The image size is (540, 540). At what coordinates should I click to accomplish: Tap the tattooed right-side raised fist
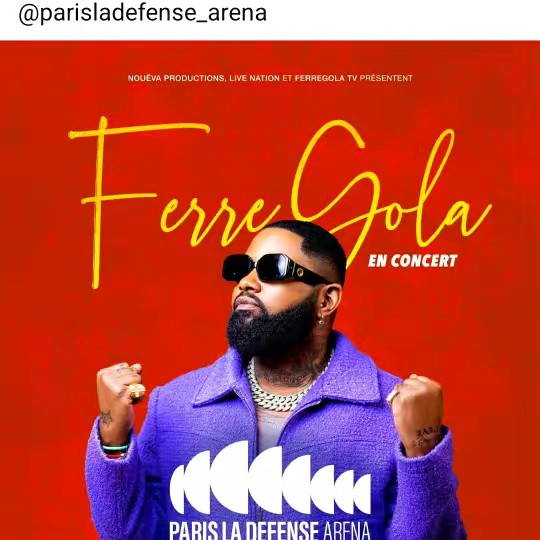tap(417, 413)
